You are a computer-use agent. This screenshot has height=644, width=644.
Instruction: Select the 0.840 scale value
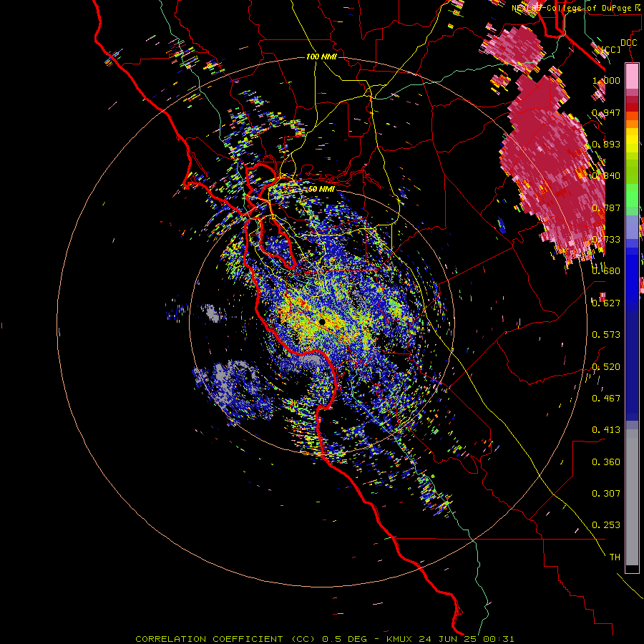pyautogui.click(x=606, y=176)
